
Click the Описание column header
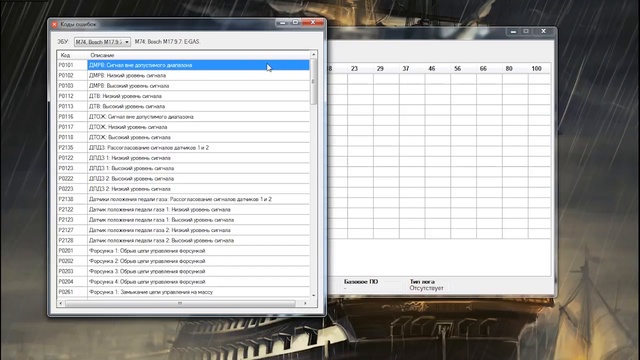coord(199,55)
